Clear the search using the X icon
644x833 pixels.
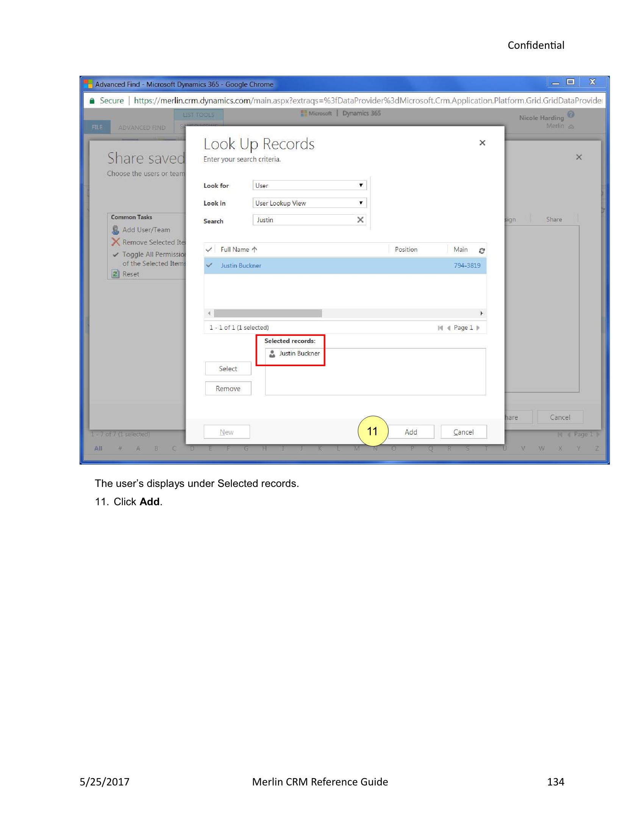click(x=360, y=220)
